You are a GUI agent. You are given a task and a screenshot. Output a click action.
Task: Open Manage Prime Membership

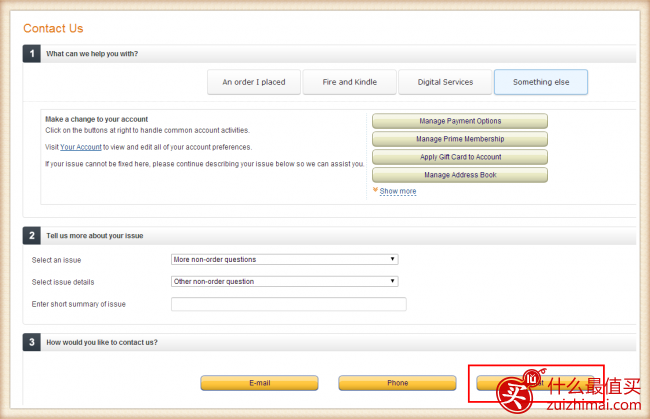(x=460, y=139)
